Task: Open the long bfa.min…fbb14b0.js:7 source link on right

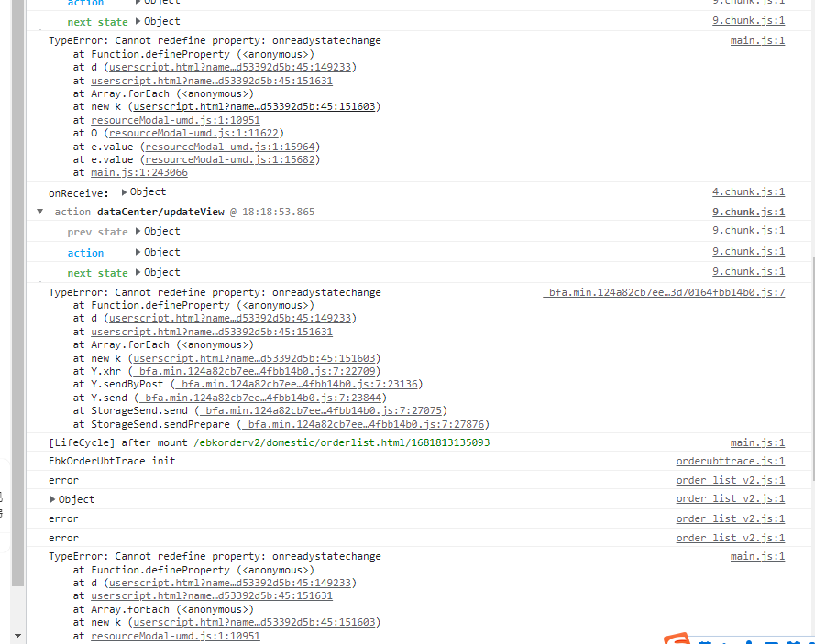Action: (664, 293)
